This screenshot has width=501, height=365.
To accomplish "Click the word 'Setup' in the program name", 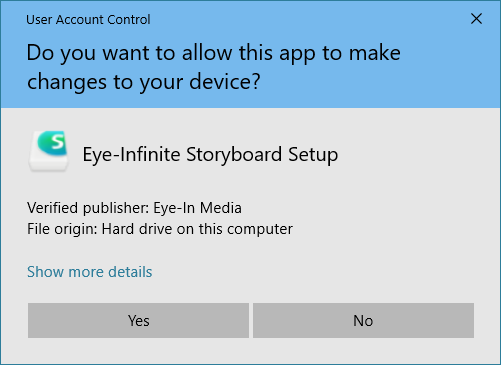I will pos(313,155).
